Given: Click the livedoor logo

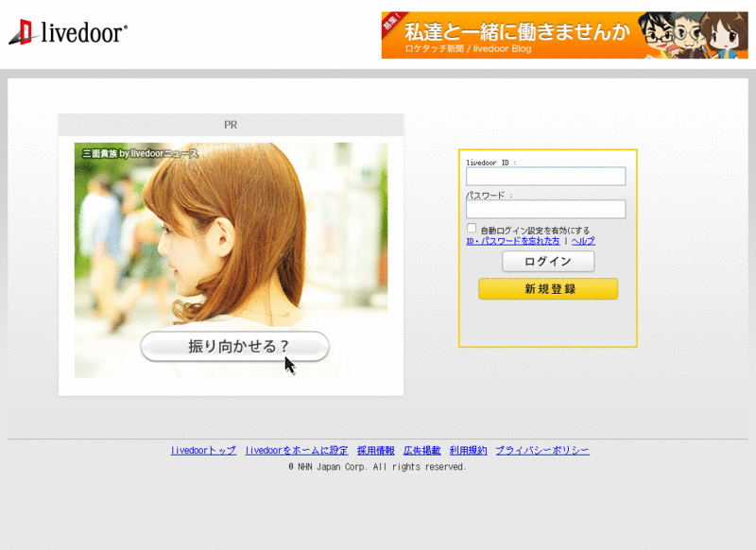Looking at the screenshot, I should click(68, 32).
